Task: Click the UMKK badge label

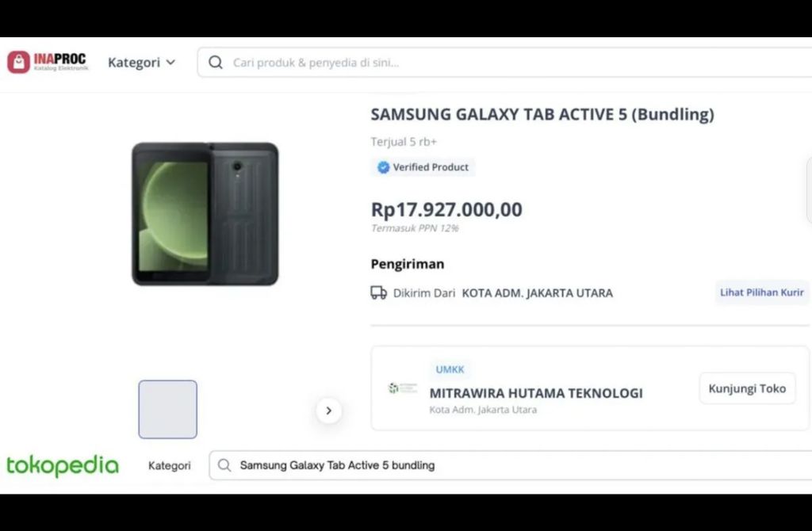Action: tap(450, 369)
